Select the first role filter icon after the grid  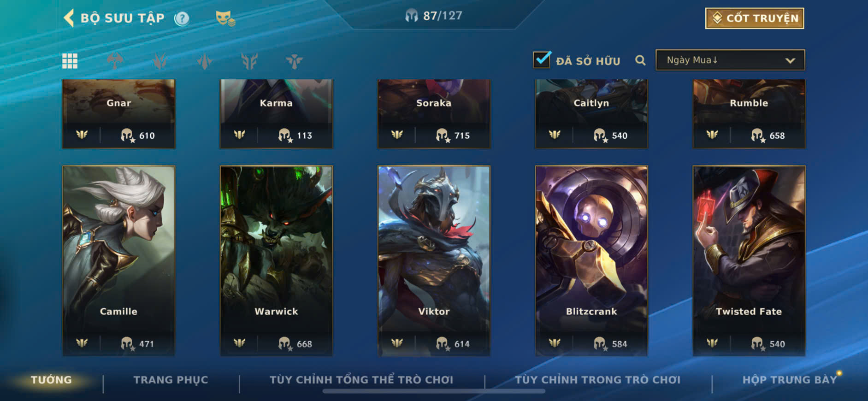coord(115,61)
